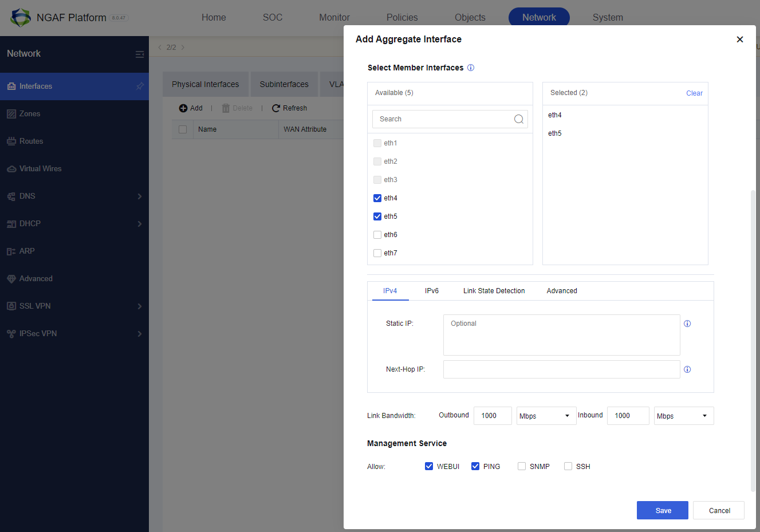Click the Advanced diamond sidebar icon
Image resolution: width=760 pixels, height=532 pixels.
click(x=11, y=279)
